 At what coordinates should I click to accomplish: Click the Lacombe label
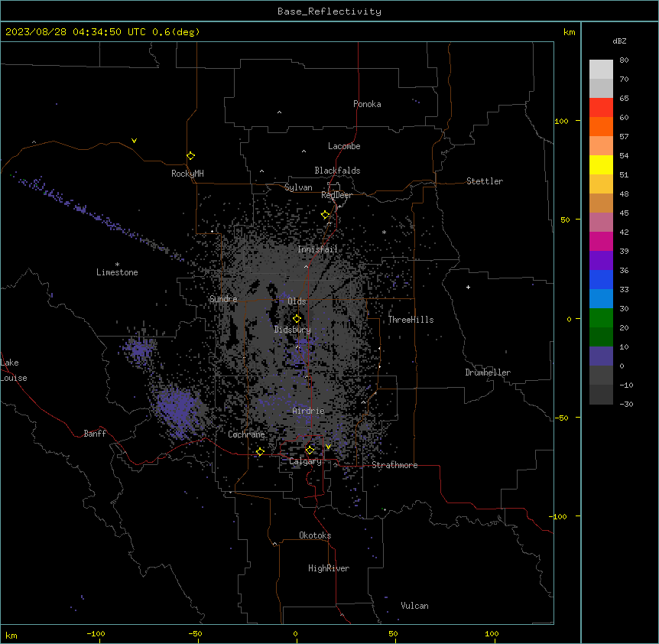coord(344,146)
